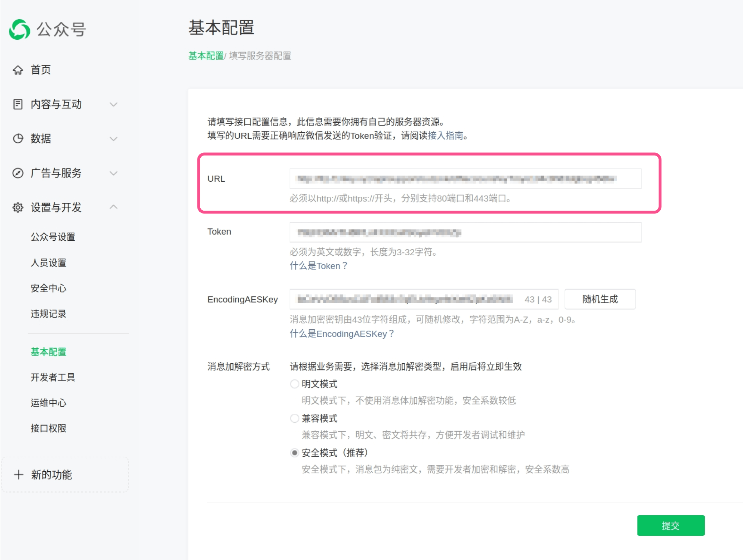Click the document icon for 内容与互动
743x560 pixels.
point(18,104)
